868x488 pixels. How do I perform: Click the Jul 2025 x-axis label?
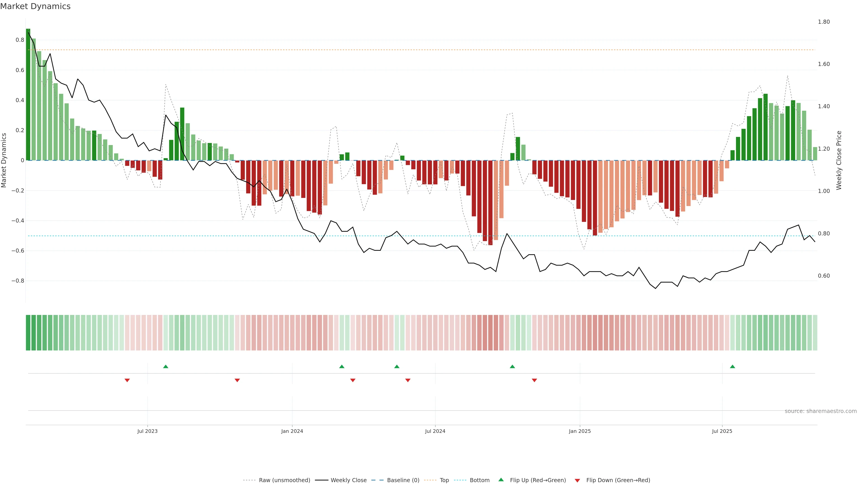(722, 432)
